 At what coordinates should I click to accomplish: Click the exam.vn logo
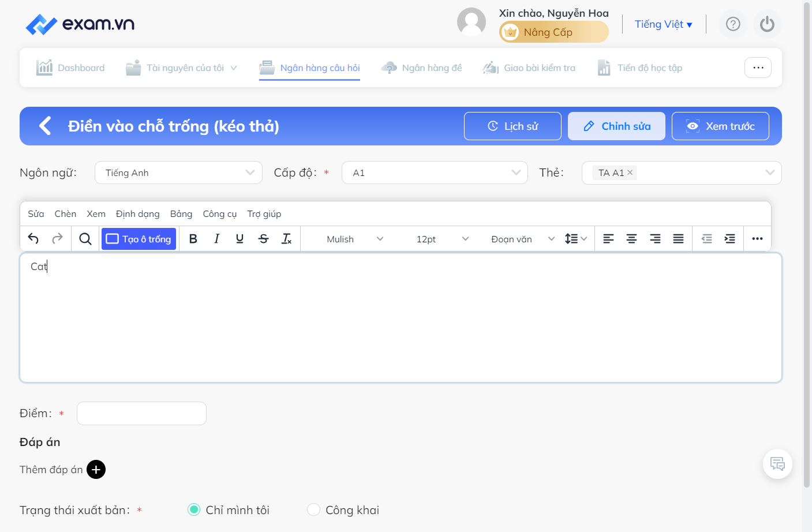click(80, 24)
